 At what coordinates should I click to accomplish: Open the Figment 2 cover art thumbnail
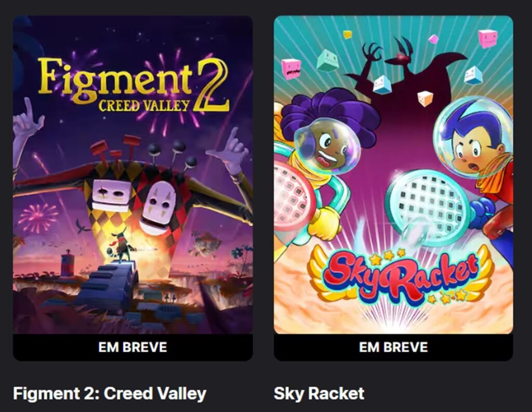point(132,175)
